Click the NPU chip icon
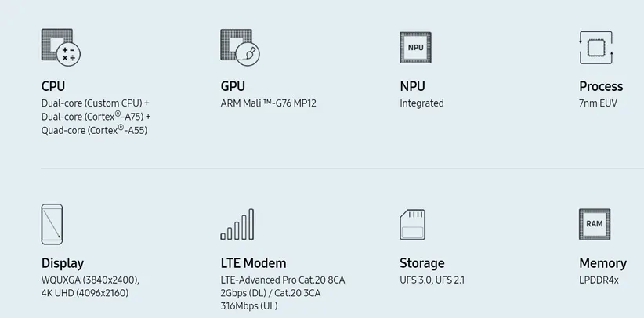Viewport: 644px width, 318px height. tap(415, 47)
